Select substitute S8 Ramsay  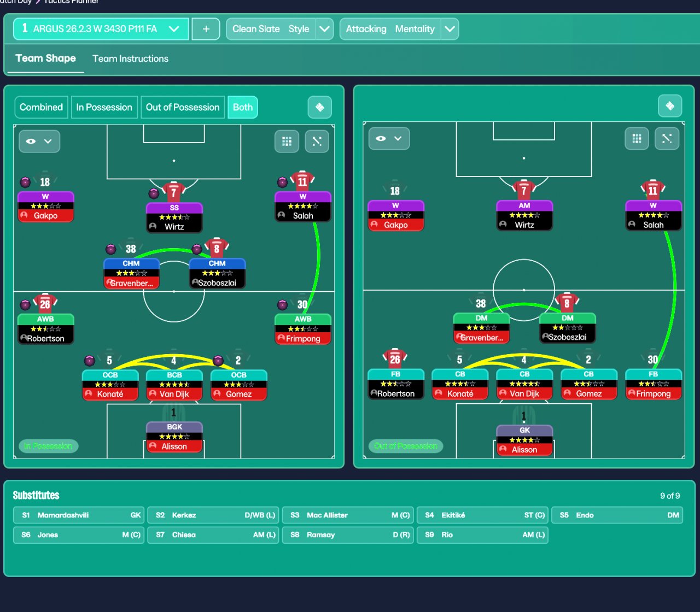pyautogui.click(x=348, y=535)
